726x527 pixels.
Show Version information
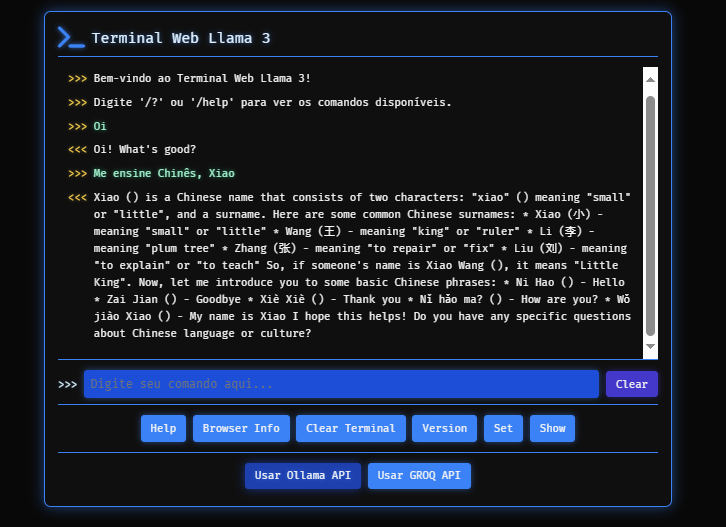(444, 428)
